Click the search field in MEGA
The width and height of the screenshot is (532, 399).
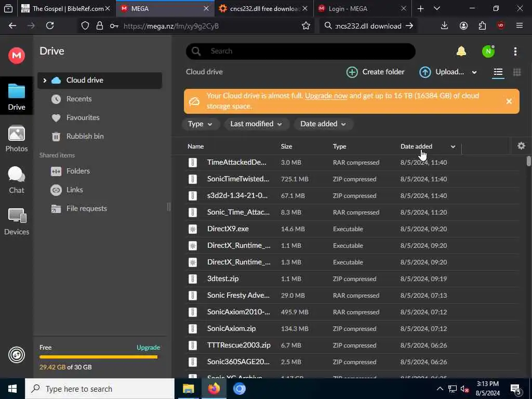coord(301,51)
